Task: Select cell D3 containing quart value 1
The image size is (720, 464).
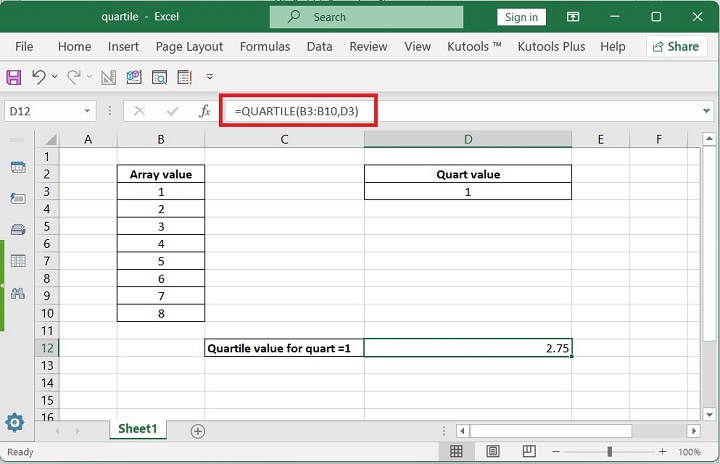Action: (467, 191)
